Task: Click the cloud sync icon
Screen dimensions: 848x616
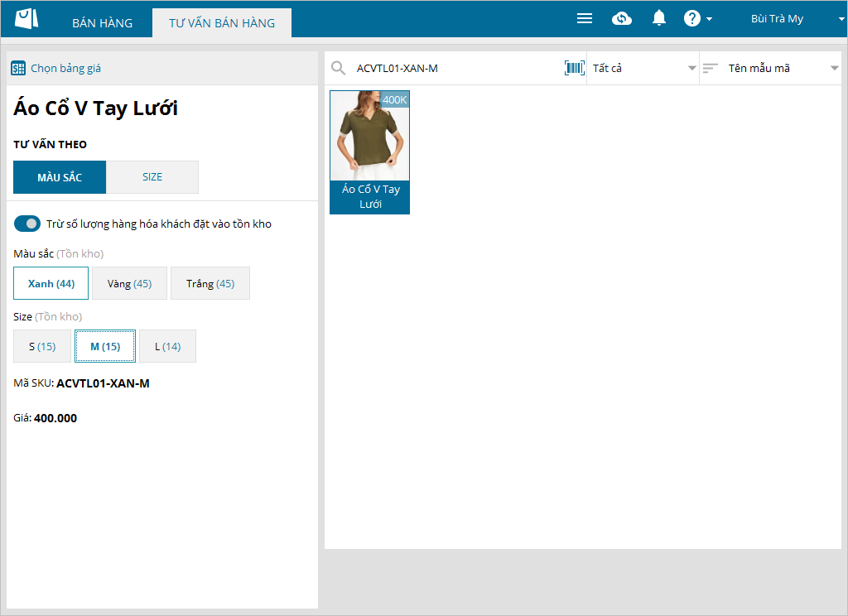Action: [x=622, y=18]
